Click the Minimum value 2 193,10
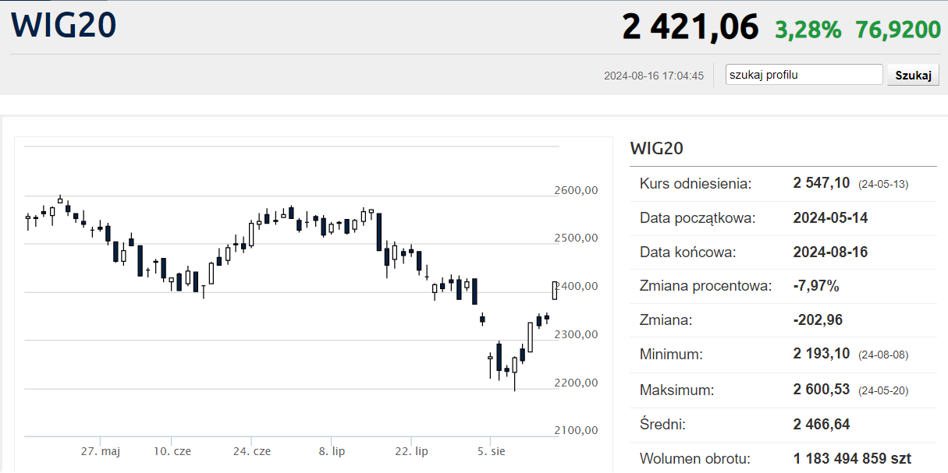Viewport: 948px width, 473px height. [x=821, y=354]
